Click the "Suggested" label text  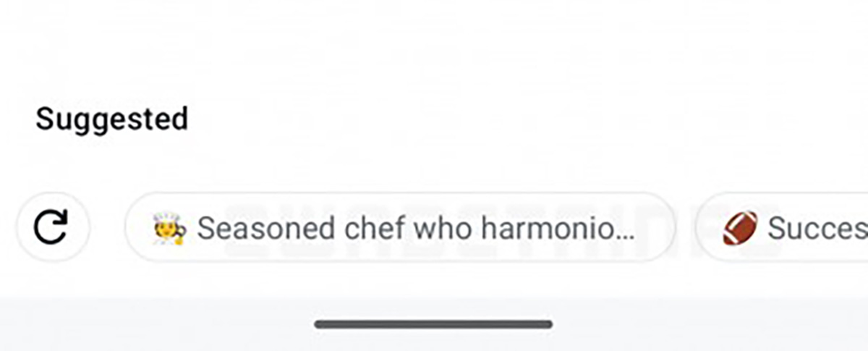112,119
